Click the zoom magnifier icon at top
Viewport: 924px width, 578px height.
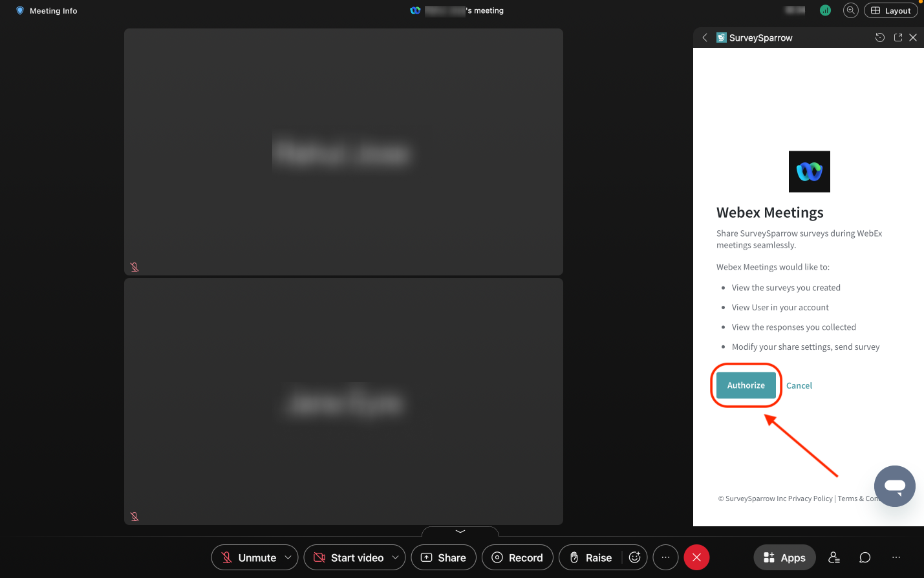[x=851, y=10]
